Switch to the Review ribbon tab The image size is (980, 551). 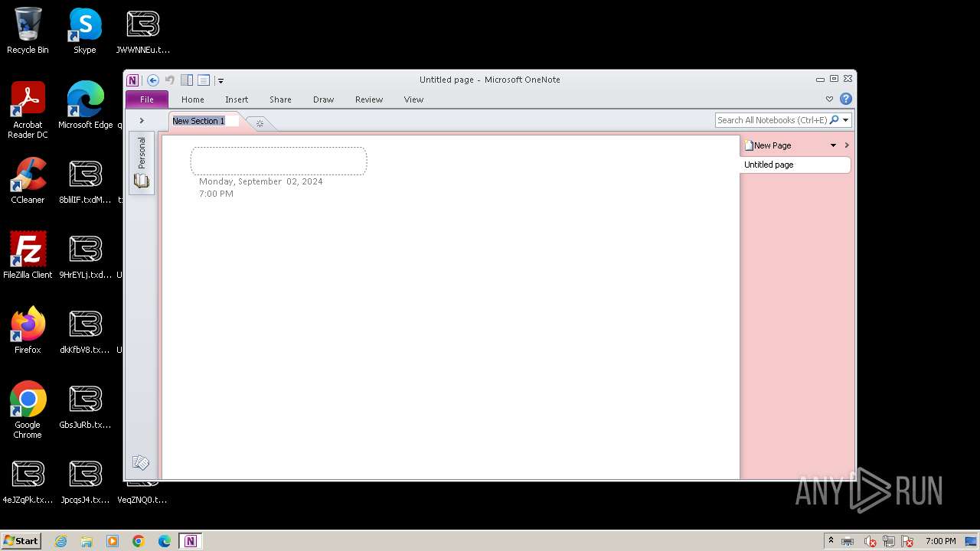click(369, 99)
